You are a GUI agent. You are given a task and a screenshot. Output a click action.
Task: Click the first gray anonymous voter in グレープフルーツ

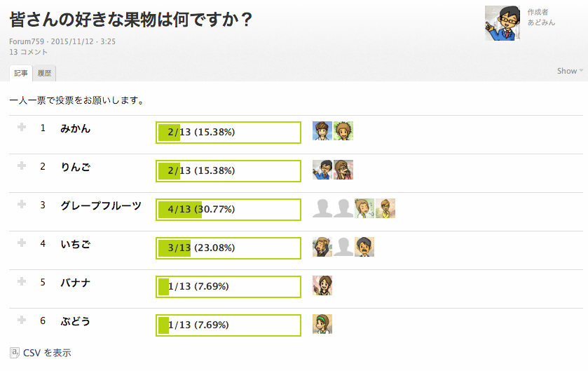322,208
